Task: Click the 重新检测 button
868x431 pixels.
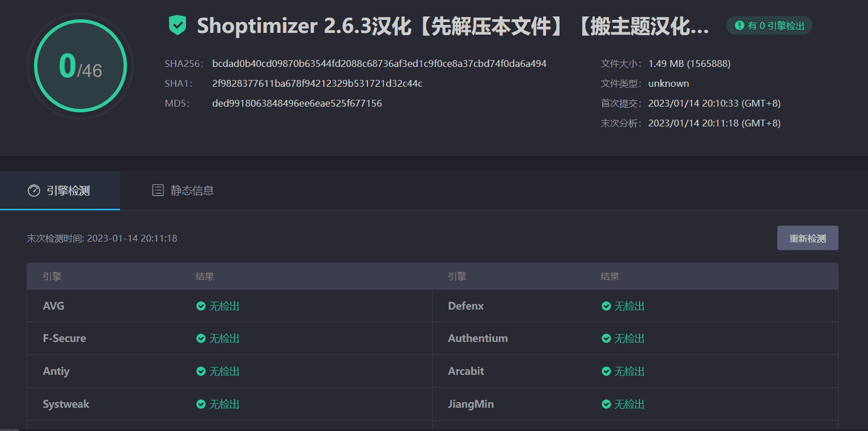Action: coord(807,238)
